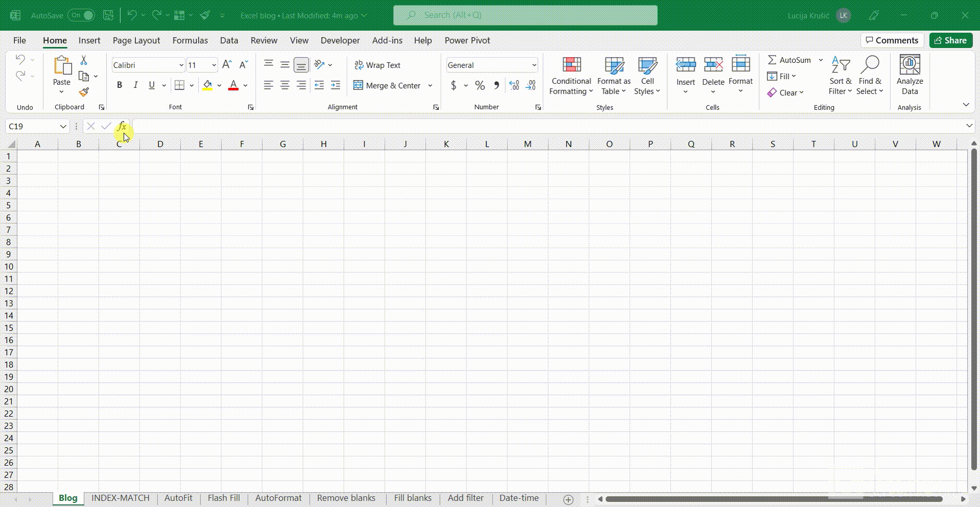Click the Orientation text angle icon

(x=319, y=64)
